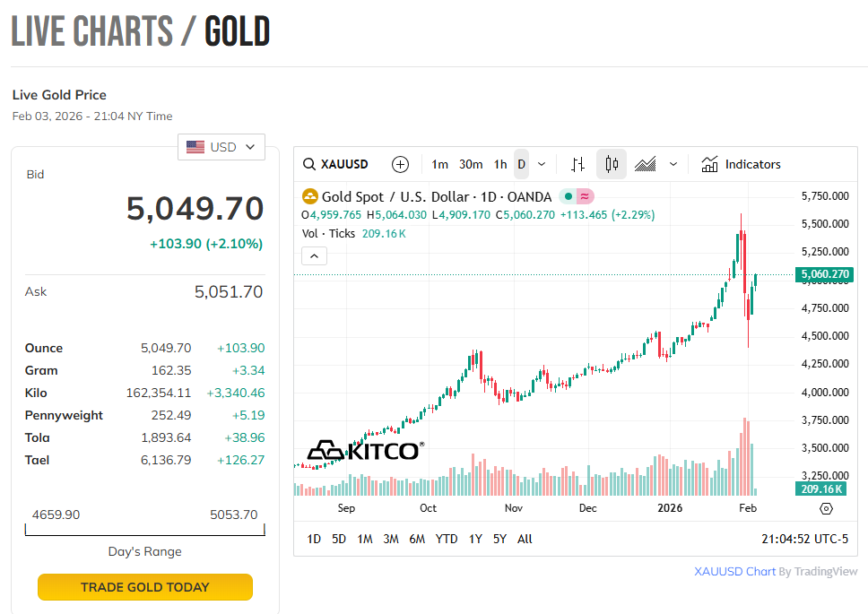Switch chart interval to 30m
Viewport: 868px width, 614px height.
pos(471,164)
